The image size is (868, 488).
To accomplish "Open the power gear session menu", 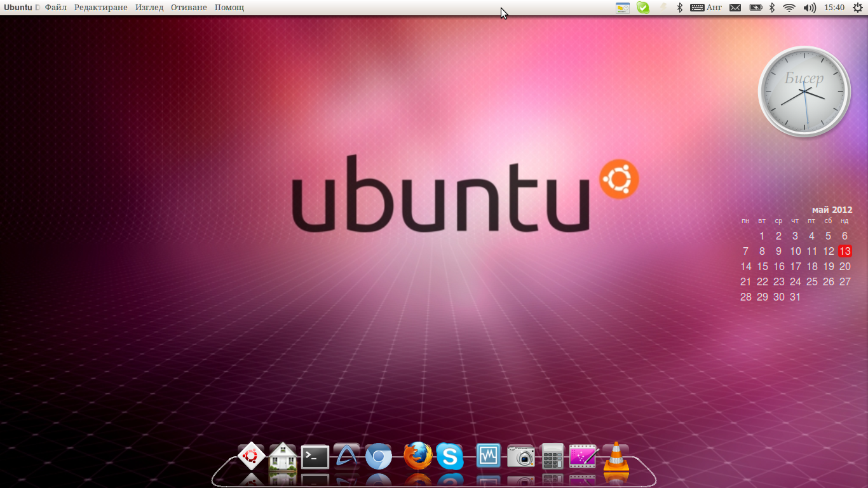I will point(857,8).
